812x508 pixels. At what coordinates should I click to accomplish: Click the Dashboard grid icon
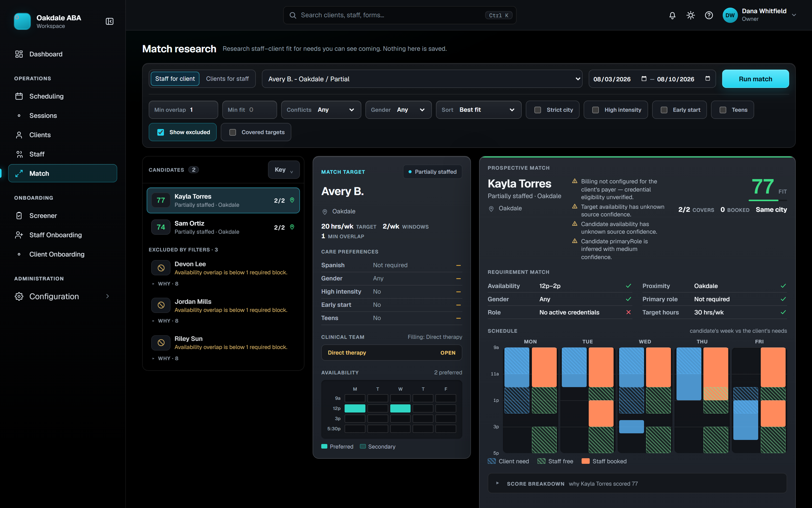click(19, 54)
